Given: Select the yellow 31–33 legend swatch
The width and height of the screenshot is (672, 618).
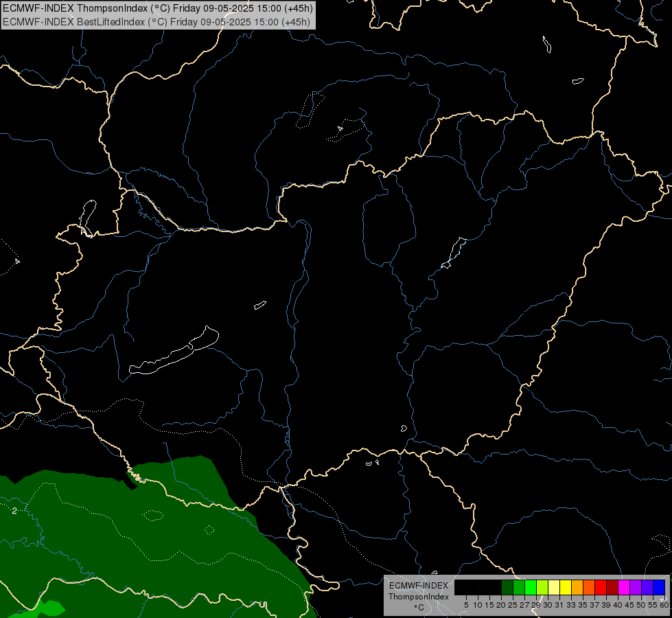Looking at the screenshot, I should point(566,587).
